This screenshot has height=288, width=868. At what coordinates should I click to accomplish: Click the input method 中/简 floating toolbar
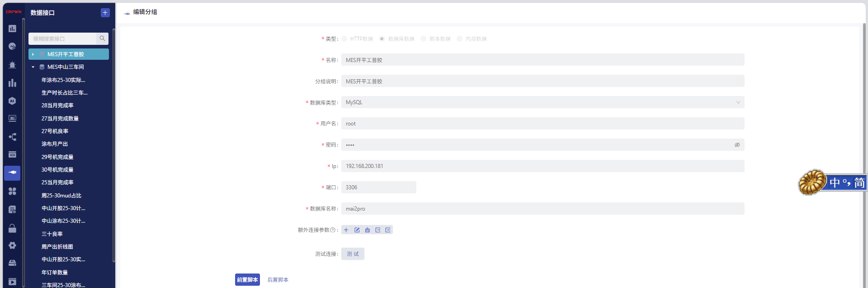pyautogui.click(x=833, y=182)
